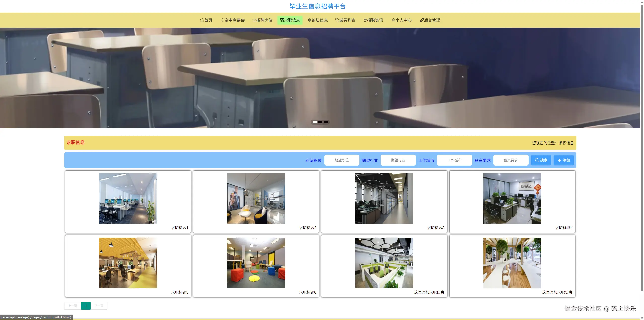Click the user icon for 个人中心
The width and height of the screenshot is (644, 320).
(393, 20)
